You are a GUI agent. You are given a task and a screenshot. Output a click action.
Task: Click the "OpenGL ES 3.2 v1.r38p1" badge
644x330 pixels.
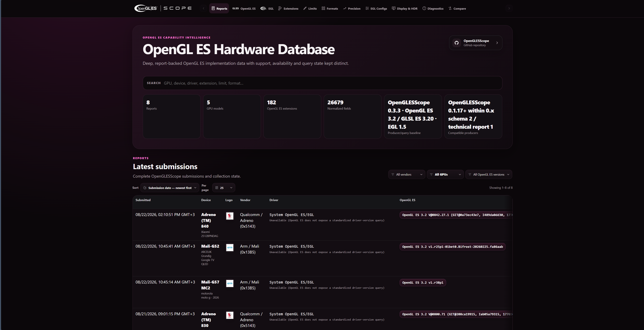[x=423, y=282]
